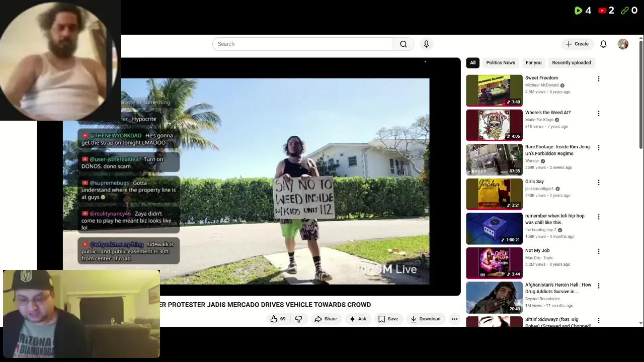This screenshot has width=644, height=362.
Task: Click the video title about Jadis Mercado
Action: coord(266,305)
